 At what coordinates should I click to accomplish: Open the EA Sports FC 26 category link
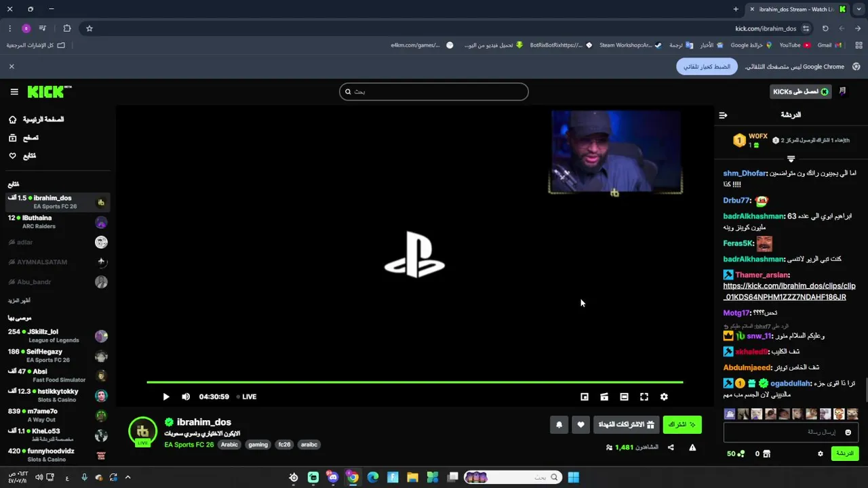pyautogui.click(x=189, y=445)
